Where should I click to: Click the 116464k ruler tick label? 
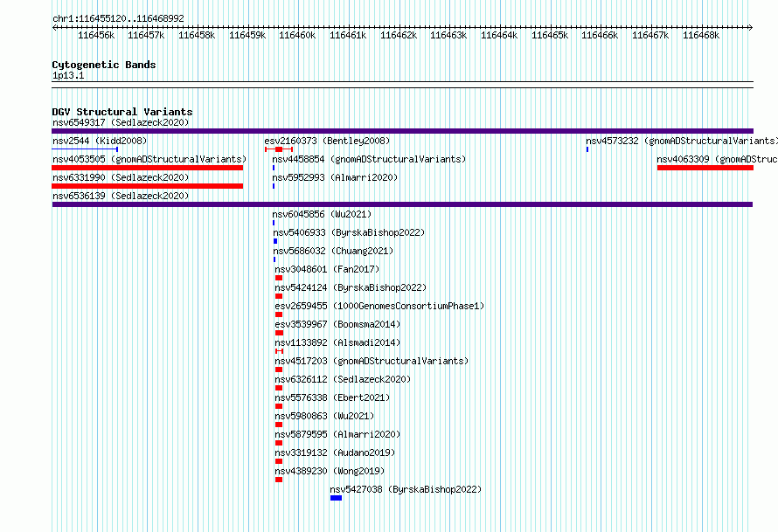[x=499, y=35]
